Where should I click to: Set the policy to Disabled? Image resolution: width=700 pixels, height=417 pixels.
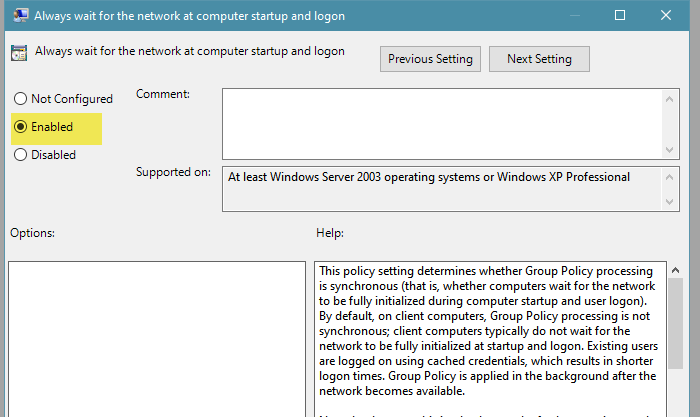point(20,155)
